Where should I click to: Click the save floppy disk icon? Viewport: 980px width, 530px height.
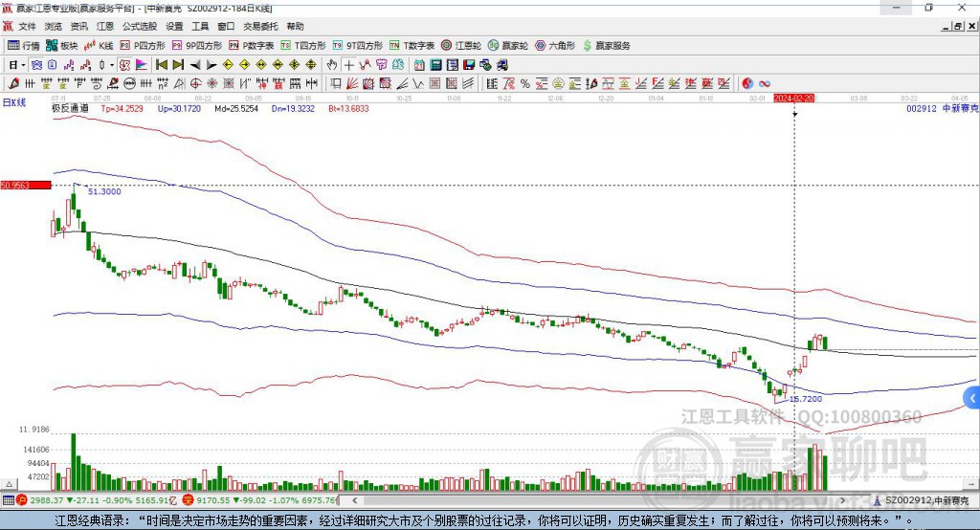point(469,65)
